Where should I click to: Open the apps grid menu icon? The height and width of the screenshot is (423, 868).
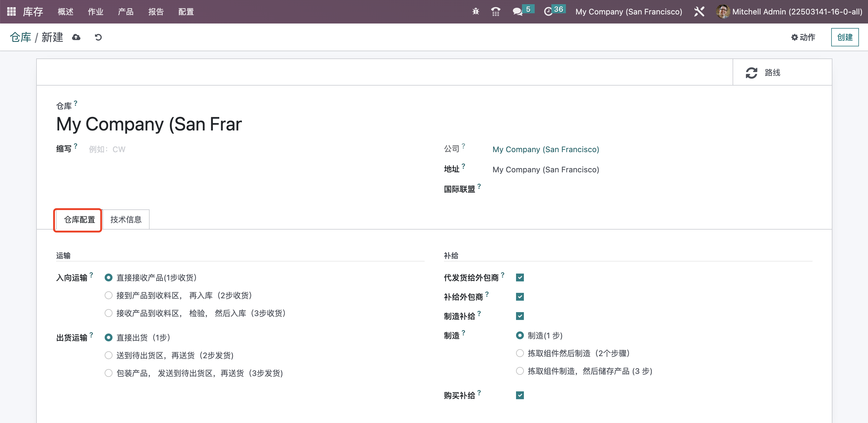(11, 11)
